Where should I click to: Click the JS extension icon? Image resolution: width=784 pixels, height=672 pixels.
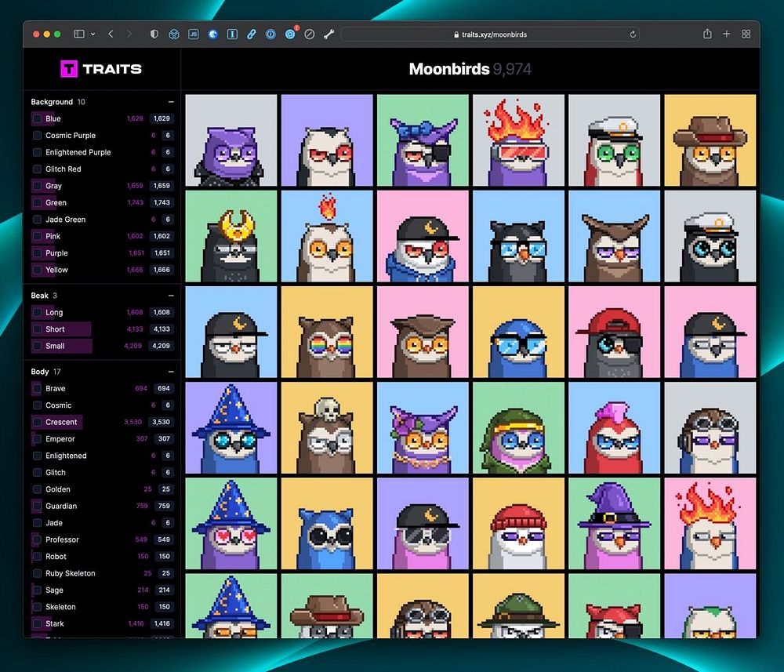coord(194,34)
